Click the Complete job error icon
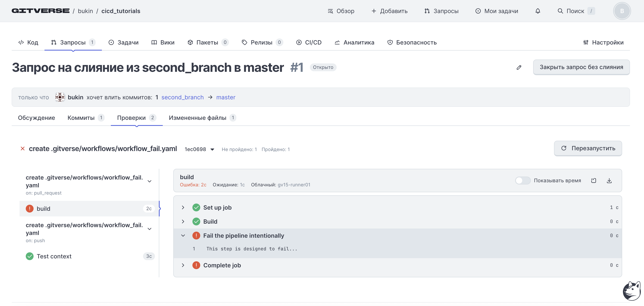This screenshot has height=306, width=644. coord(196,265)
